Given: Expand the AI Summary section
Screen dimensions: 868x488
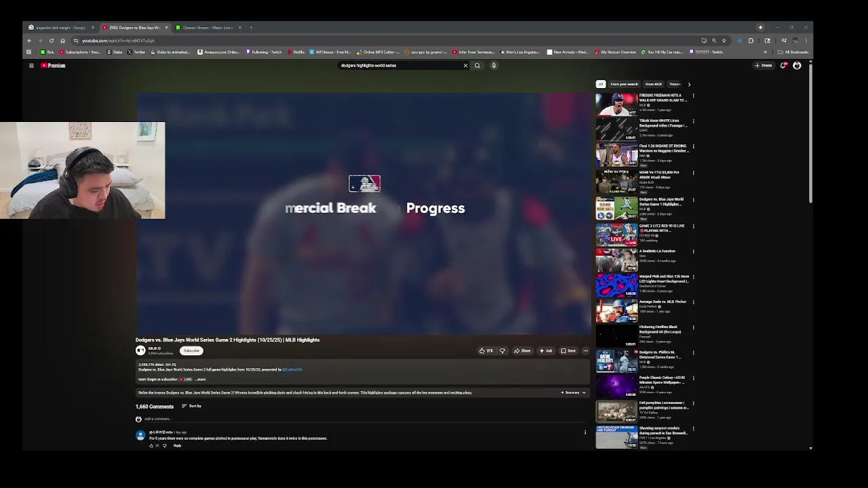Looking at the screenshot, I should point(573,392).
